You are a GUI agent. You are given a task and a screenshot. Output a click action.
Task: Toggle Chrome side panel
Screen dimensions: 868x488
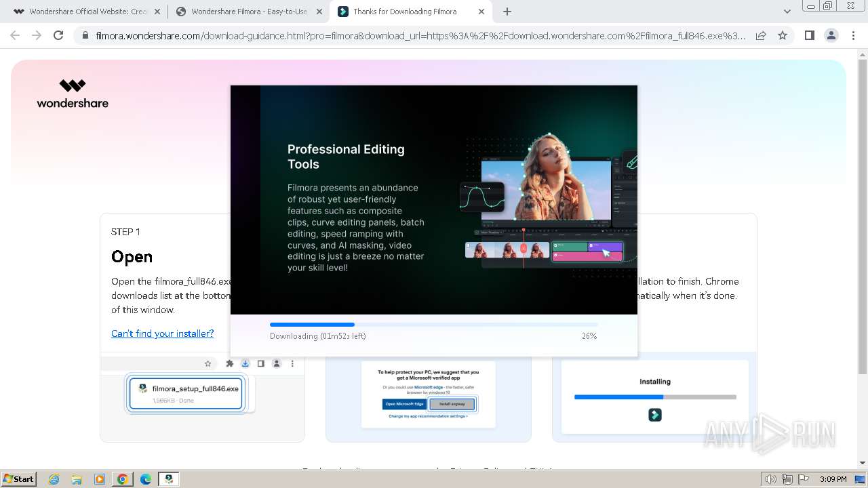[809, 35]
